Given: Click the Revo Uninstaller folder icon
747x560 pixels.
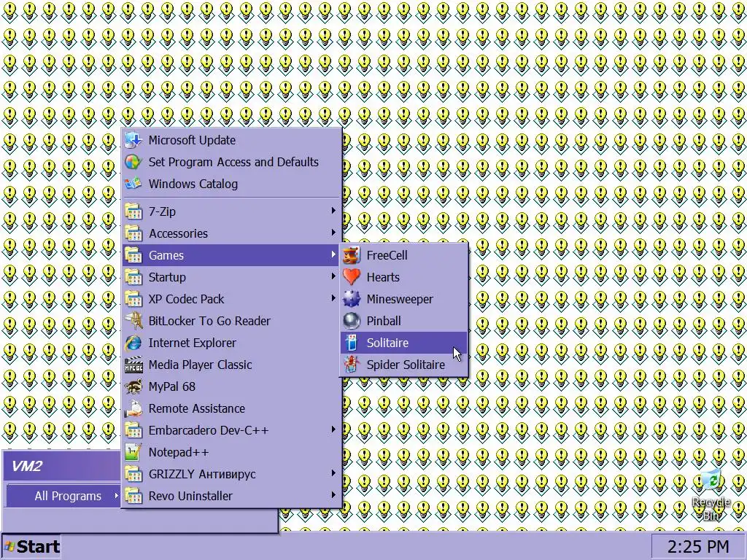Looking at the screenshot, I should click(133, 496).
